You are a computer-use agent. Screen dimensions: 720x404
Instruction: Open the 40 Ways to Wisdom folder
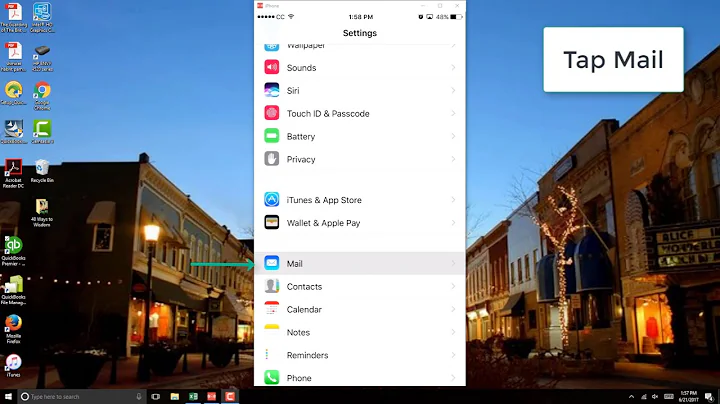[x=42, y=213]
